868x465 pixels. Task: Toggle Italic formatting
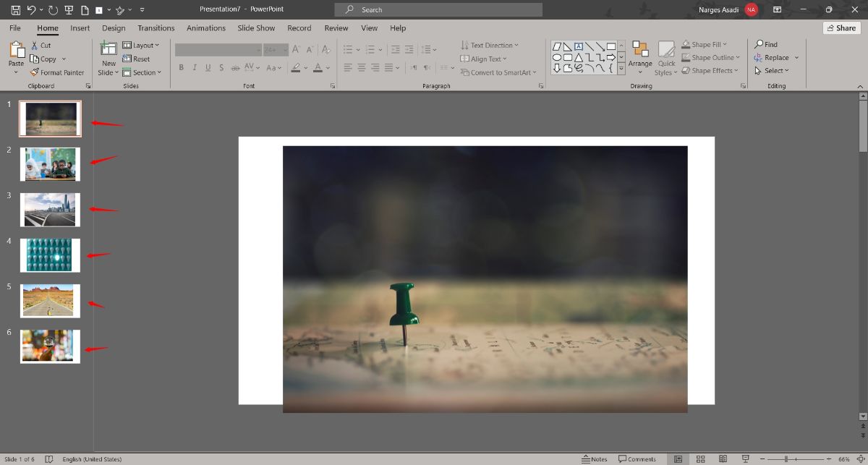pos(195,68)
